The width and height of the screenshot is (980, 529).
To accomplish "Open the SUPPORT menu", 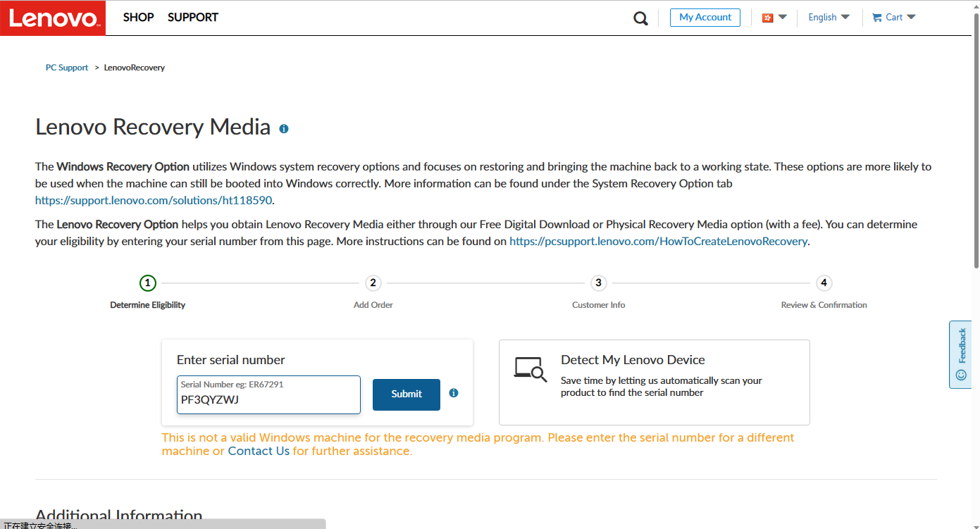I will 193,17.
